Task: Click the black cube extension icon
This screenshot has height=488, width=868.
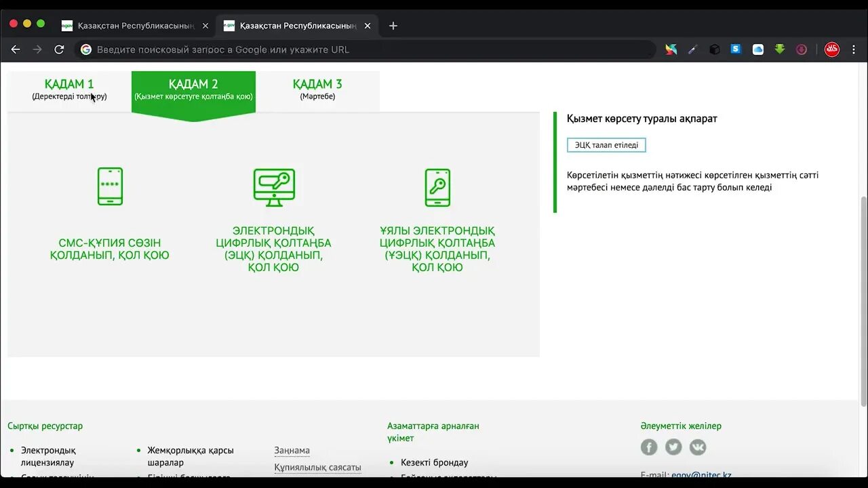Action: pyautogui.click(x=714, y=49)
